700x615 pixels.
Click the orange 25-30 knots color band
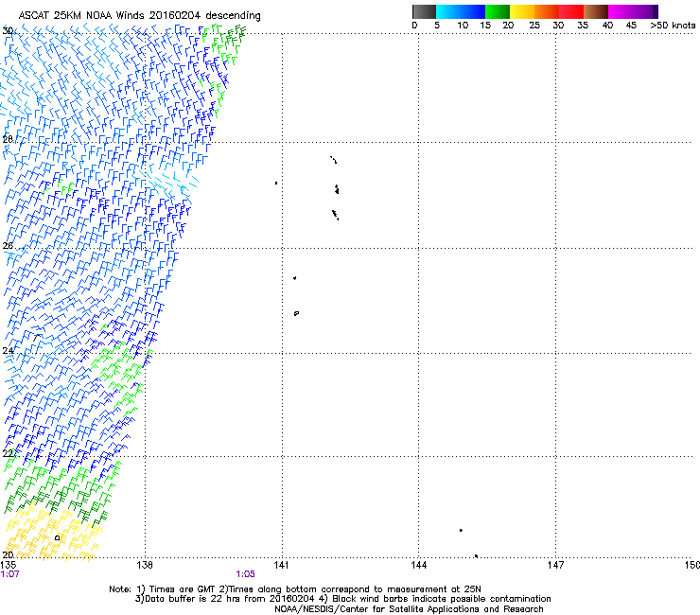coord(547,11)
